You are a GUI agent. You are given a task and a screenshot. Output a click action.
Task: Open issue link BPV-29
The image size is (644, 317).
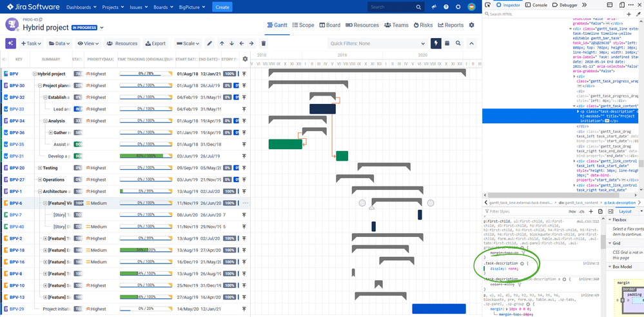coord(17,309)
